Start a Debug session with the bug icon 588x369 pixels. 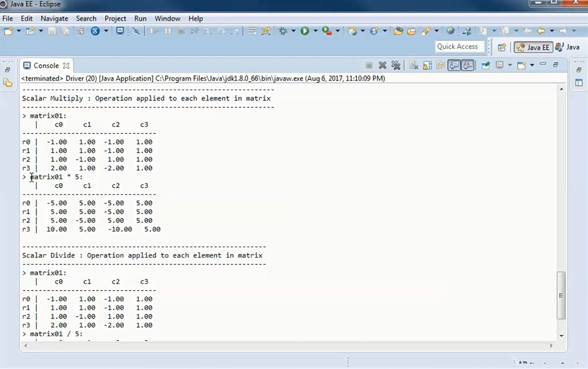[x=283, y=30]
